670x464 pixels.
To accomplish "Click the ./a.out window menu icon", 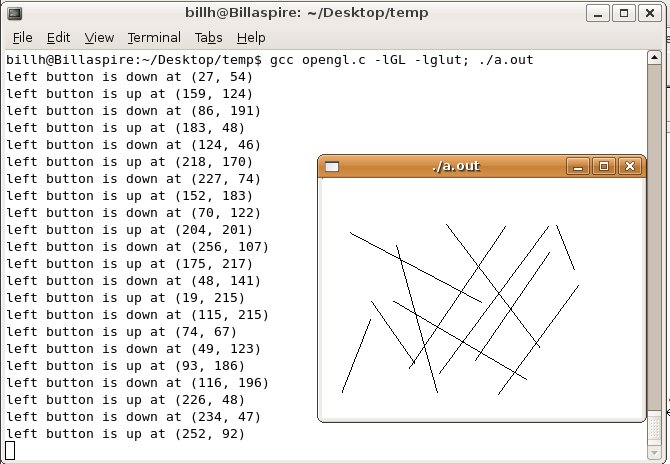I will tap(332, 167).
